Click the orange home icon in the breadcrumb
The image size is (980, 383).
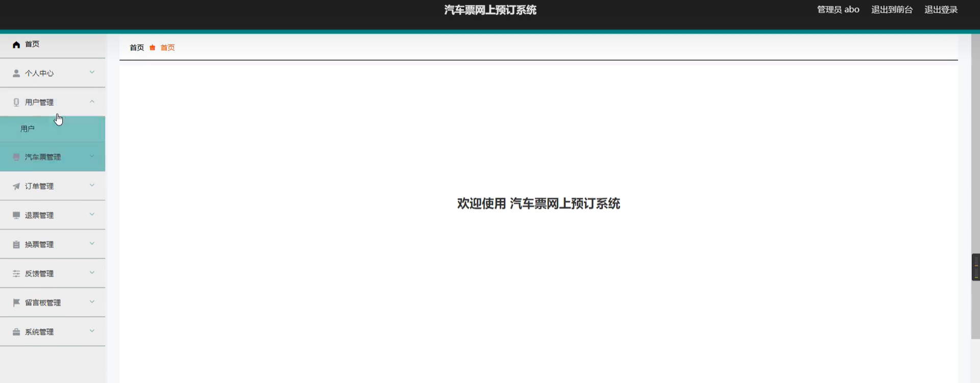152,47
